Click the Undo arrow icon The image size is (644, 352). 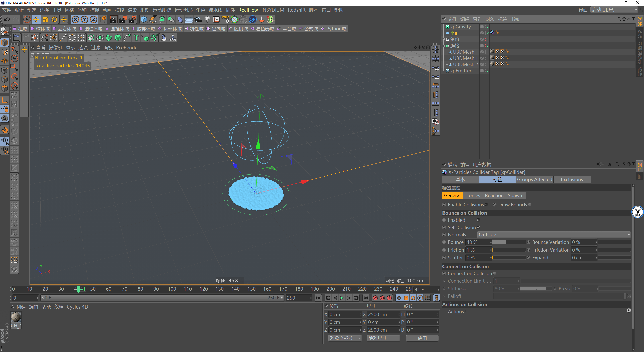7,19
